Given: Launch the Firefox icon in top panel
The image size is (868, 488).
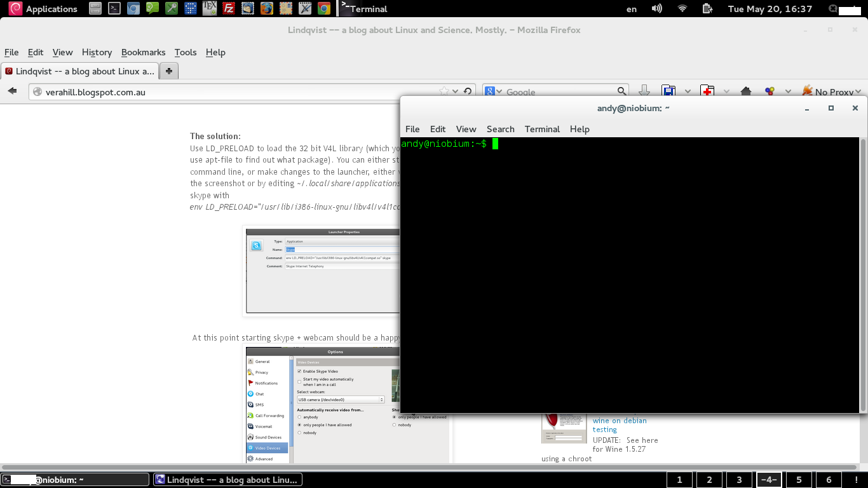Looking at the screenshot, I should click(267, 9).
